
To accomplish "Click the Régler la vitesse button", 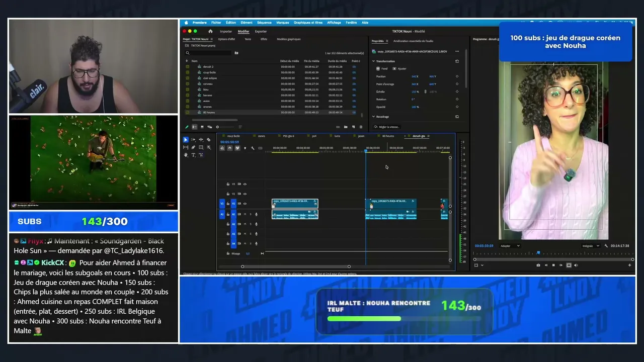I will 386,127.
